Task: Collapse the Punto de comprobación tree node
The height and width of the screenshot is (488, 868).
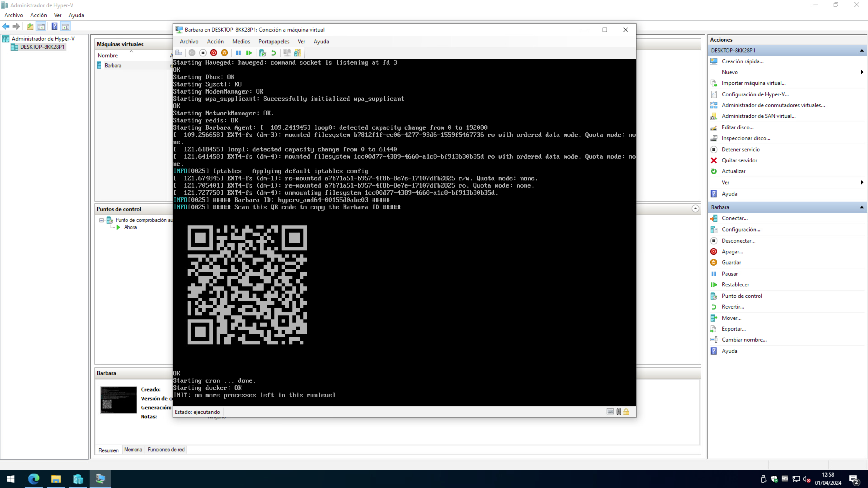Action: point(101,220)
